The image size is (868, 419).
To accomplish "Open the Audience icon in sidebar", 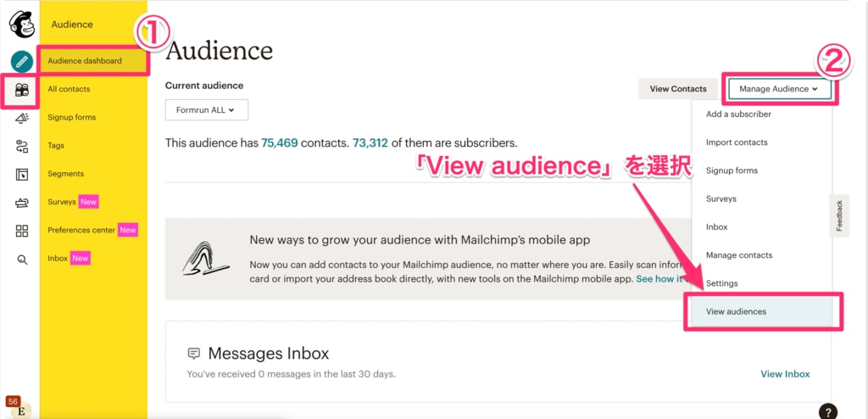I will [x=21, y=90].
